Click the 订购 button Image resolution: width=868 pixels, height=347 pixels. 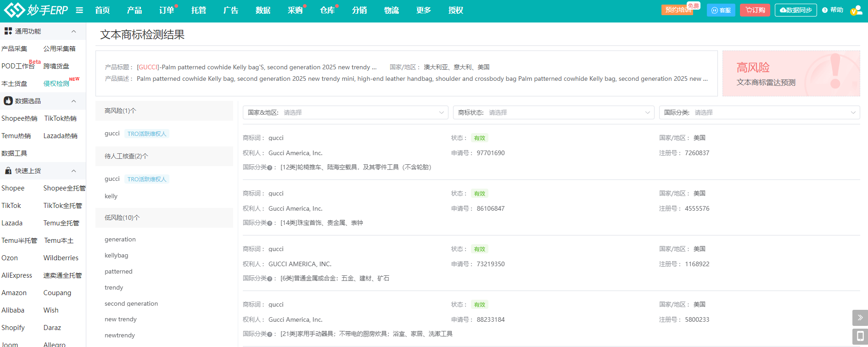tap(755, 10)
